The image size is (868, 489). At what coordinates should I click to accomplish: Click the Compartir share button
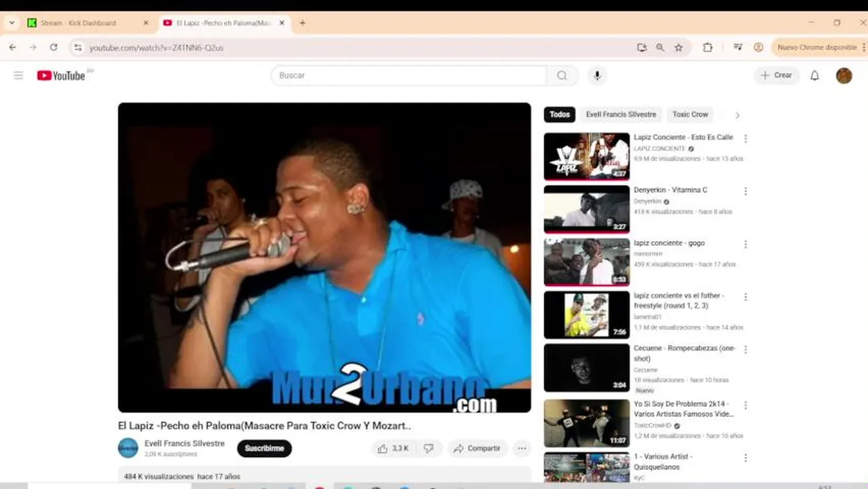(477, 448)
